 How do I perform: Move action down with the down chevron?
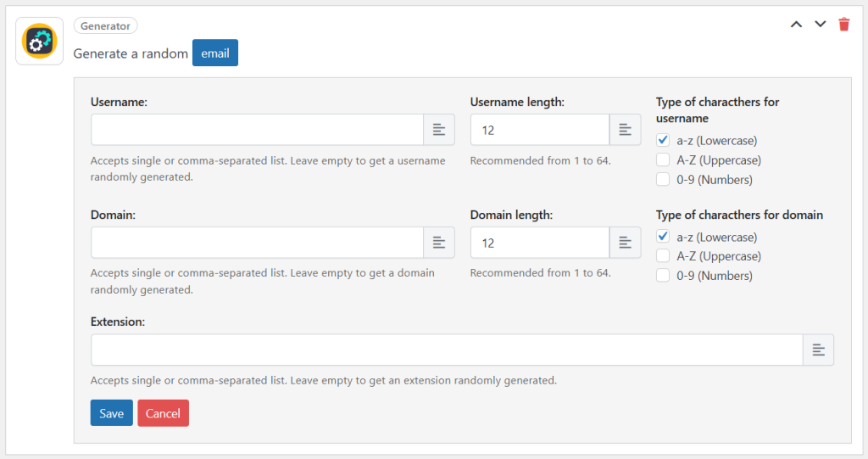pos(820,24)
